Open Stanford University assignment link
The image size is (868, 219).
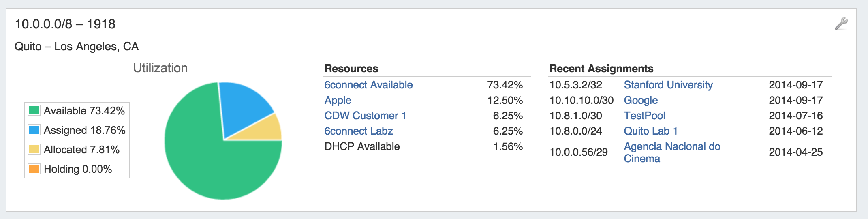[x=668, y=85]
